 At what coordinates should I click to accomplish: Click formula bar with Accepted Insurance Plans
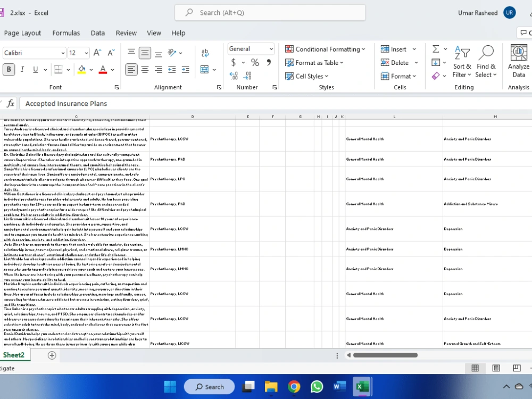point(276,104)
